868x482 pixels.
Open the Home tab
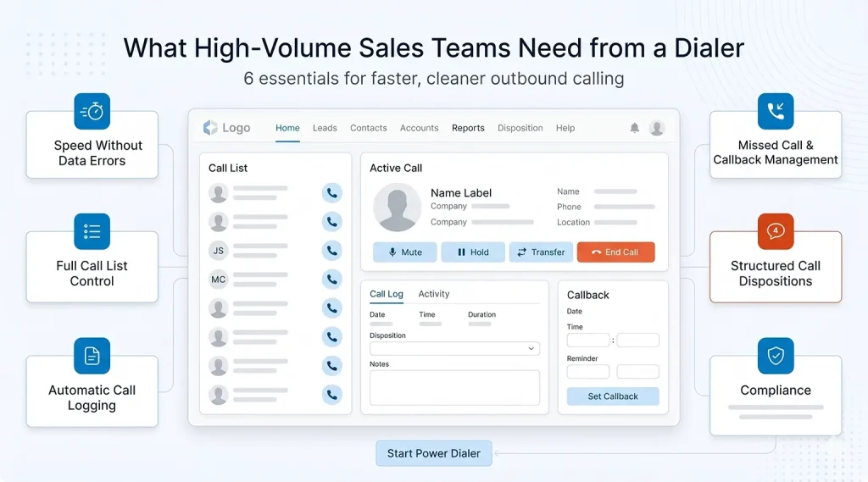pyautogui.click(x=287, y=128)
